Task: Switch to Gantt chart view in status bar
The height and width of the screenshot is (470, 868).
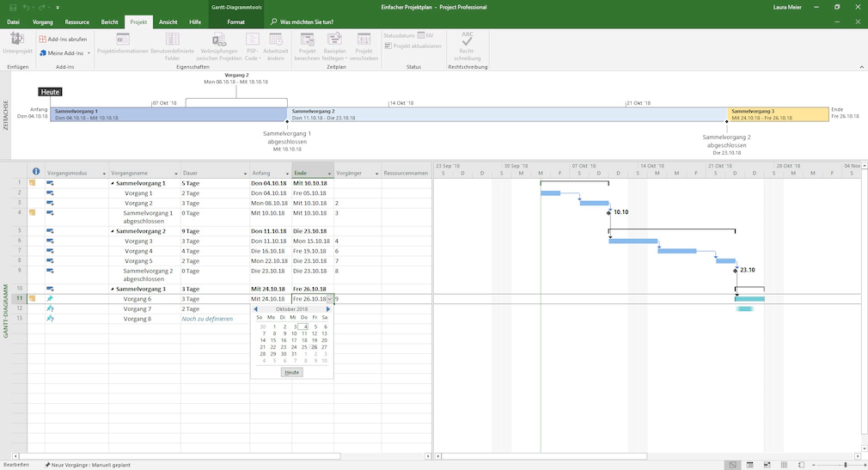Action: point(732,465)
